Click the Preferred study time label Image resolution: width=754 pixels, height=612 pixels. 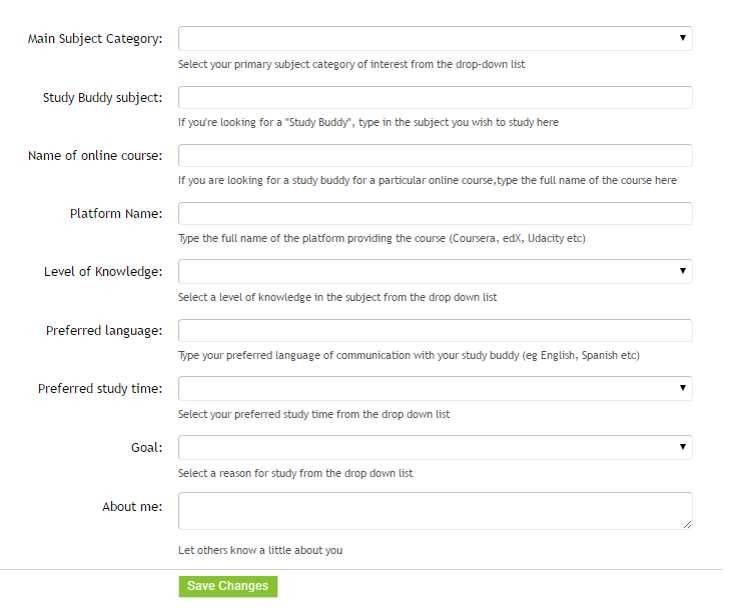click(x=100, y=389)
